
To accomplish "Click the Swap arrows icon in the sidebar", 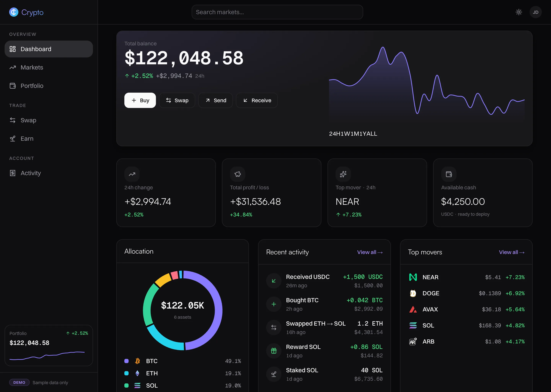I will pyautogui.click(x=13, y=120).
